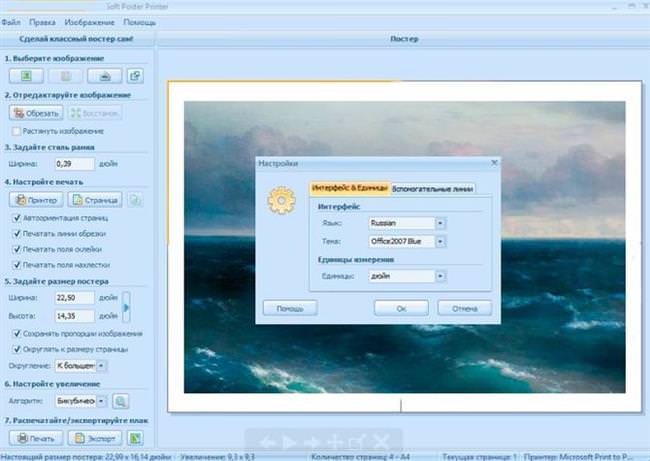Click the Принтер: Microsoft Print status text

[578, 457]
